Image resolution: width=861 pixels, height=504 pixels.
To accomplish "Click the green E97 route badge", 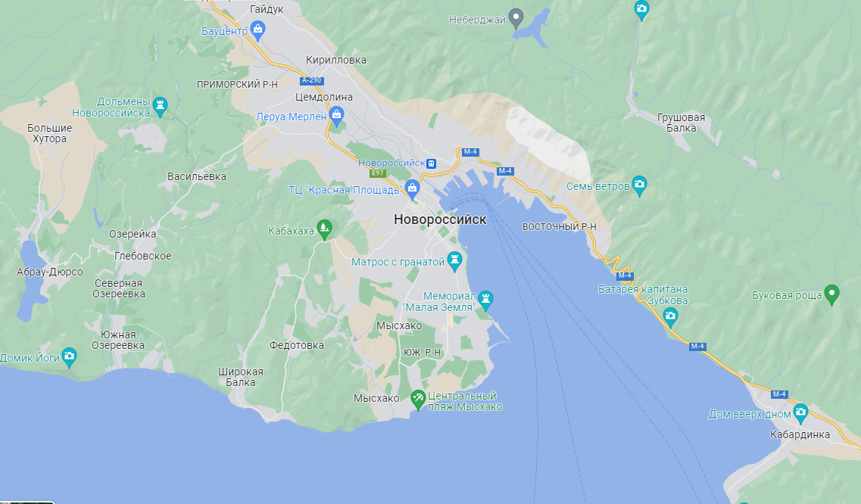I will click(378, 173).
